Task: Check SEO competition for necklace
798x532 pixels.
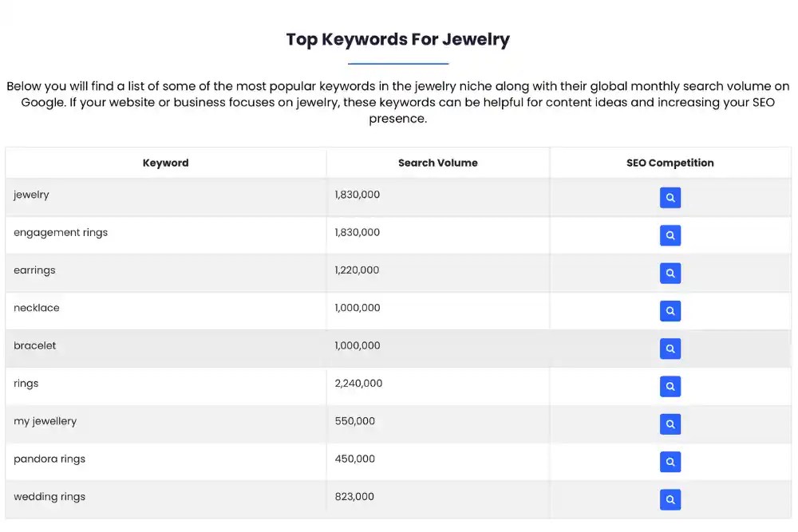Action: click(x=670, y=311)
